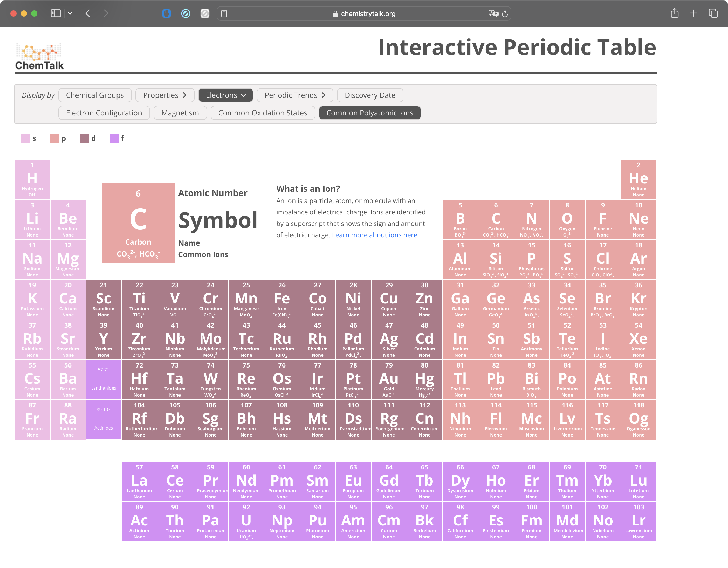The height and width of the screenshot is (568, 728).
Task: Select the Lawrencium (Lr) element tile
Action: (638, 521)
